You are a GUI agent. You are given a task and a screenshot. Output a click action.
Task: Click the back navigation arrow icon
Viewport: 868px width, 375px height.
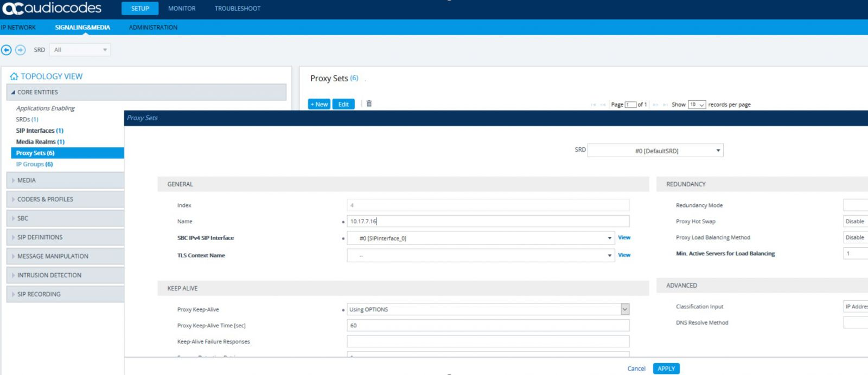click(7, 50)
